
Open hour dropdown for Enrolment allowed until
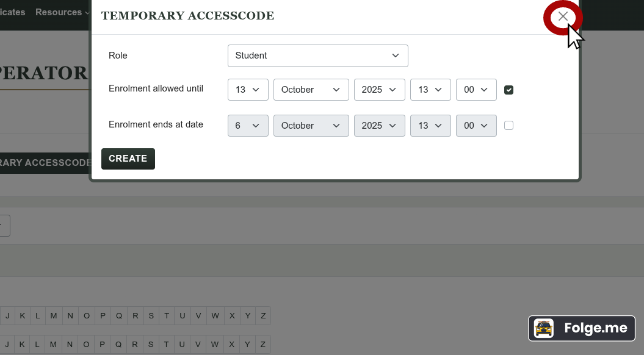430,90
